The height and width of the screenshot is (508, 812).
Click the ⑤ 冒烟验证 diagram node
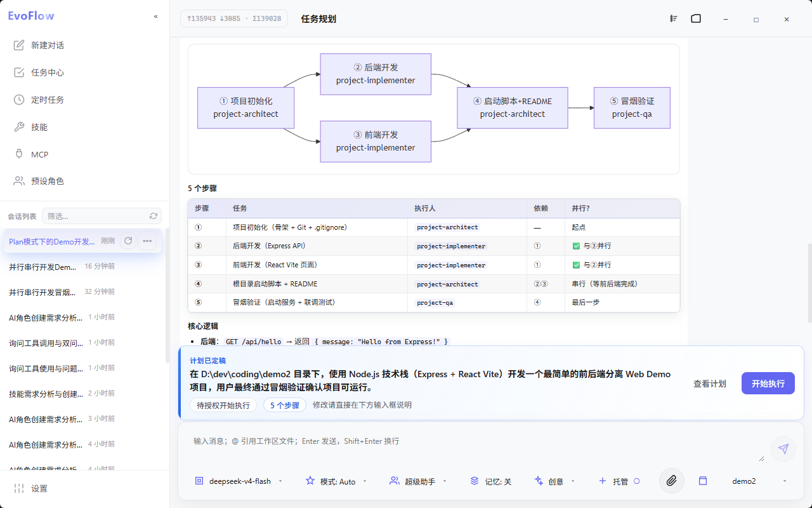[632, 107]
